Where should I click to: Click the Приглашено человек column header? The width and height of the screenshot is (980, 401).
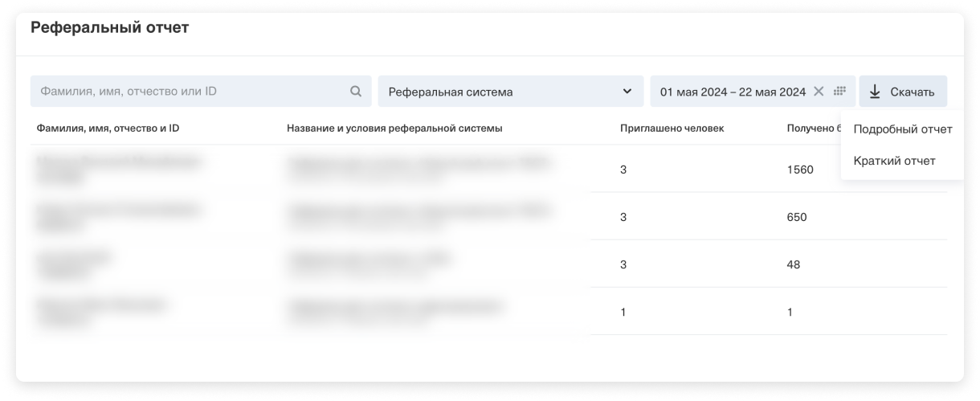(x=672, y=129)
